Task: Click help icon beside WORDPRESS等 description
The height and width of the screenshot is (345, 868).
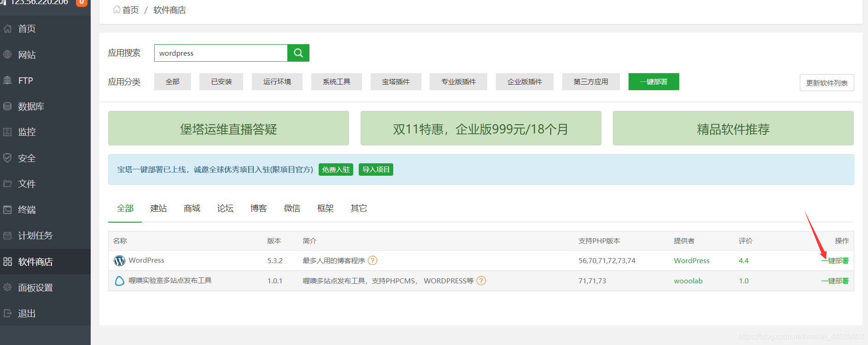Action: click(x=481, y=281)
